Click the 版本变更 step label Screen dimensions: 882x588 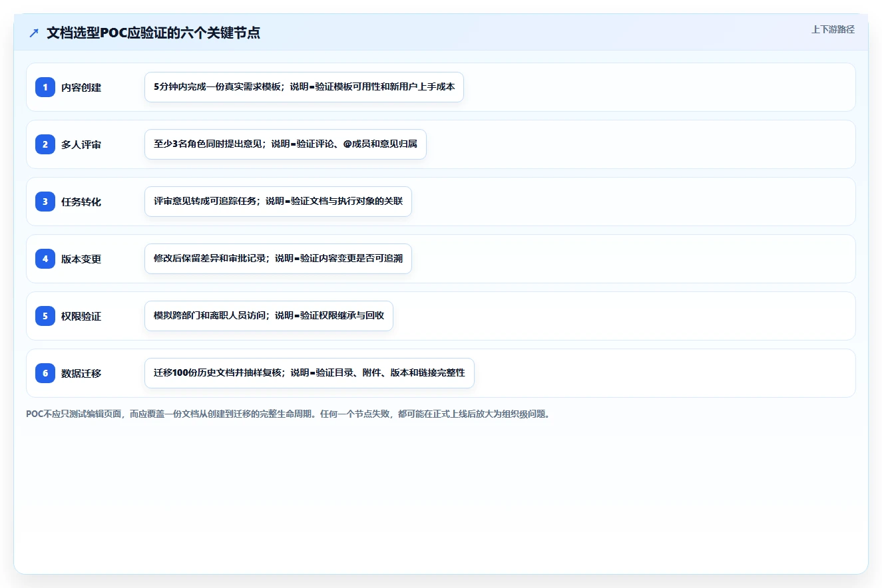[81, 259]
